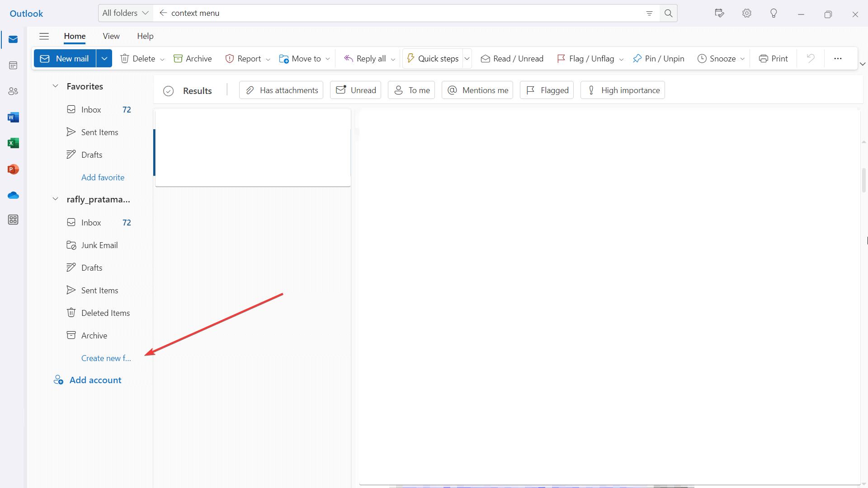Open the New mail dropdown arrow

click(x=104, y=58)
